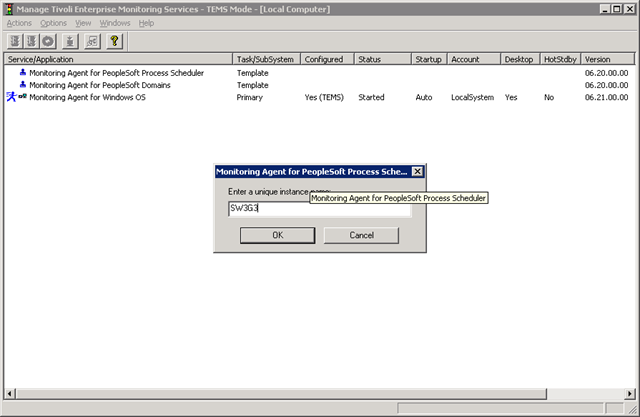Click the running man icon in the Windows OS row

[x=11, y=97]
